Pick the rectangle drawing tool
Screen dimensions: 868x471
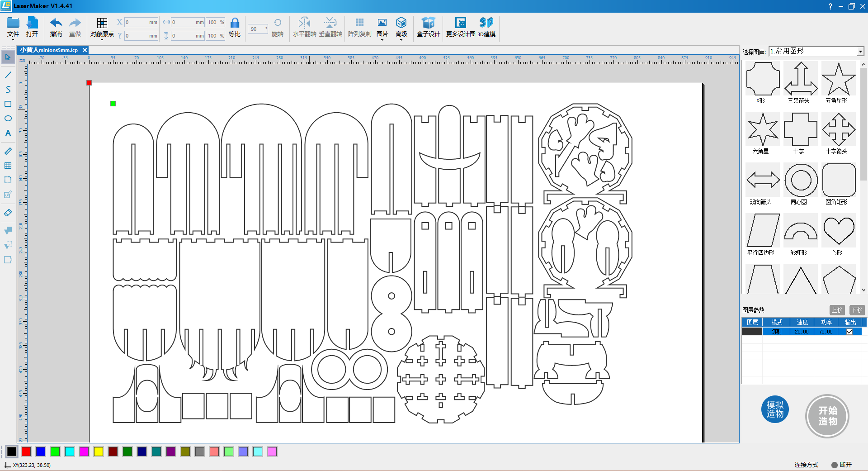7,104
